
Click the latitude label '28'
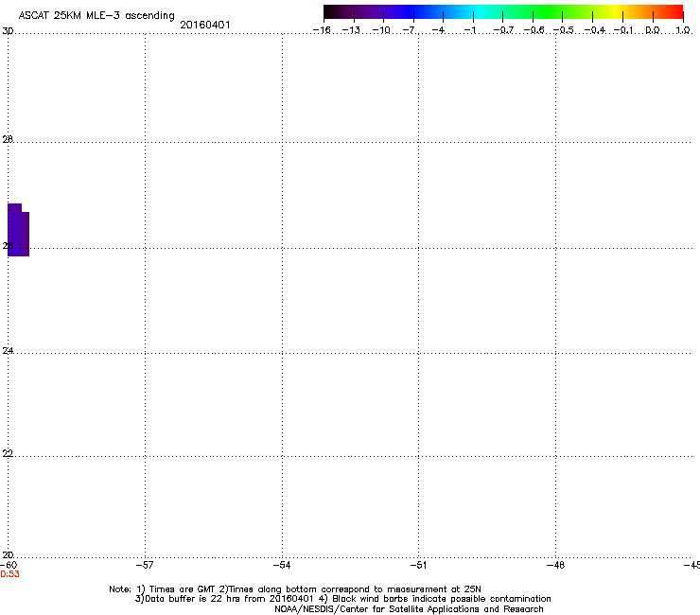tap(8, 139)
